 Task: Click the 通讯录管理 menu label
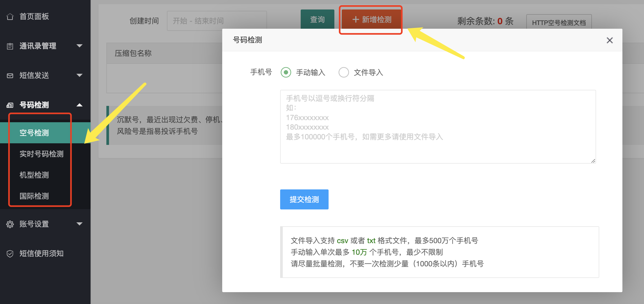[38, 46]
